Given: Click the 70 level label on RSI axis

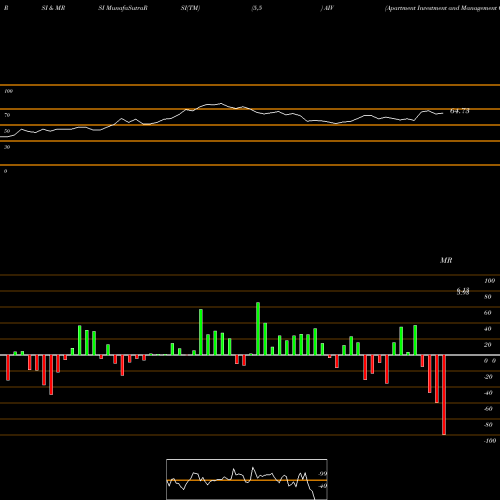Looking at the screenshot, I should coord(7,115).
